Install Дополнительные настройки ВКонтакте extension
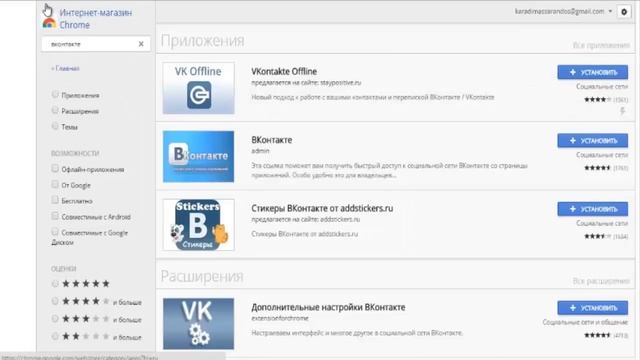This screenshot has width=640, height=360. [x=593, y=308]
